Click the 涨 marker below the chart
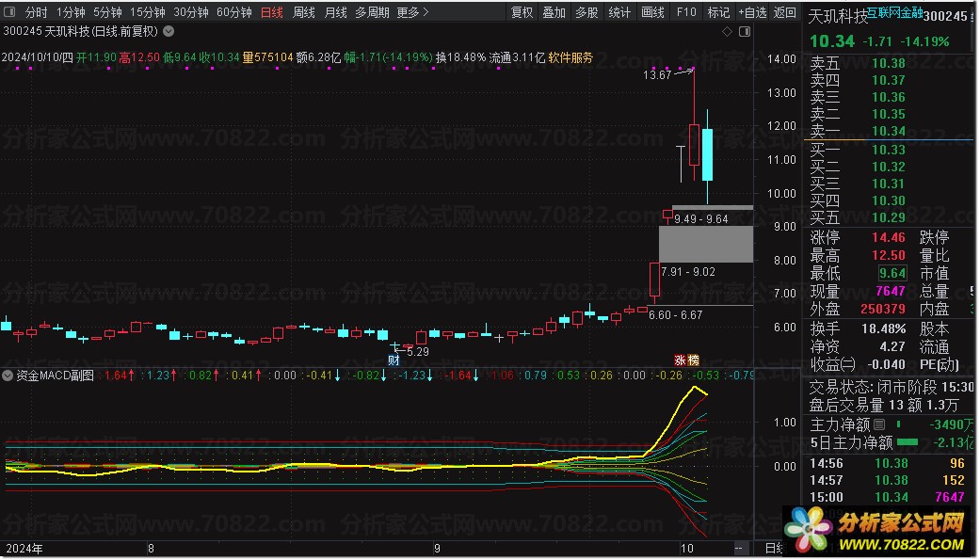 [x=680, y=360]
